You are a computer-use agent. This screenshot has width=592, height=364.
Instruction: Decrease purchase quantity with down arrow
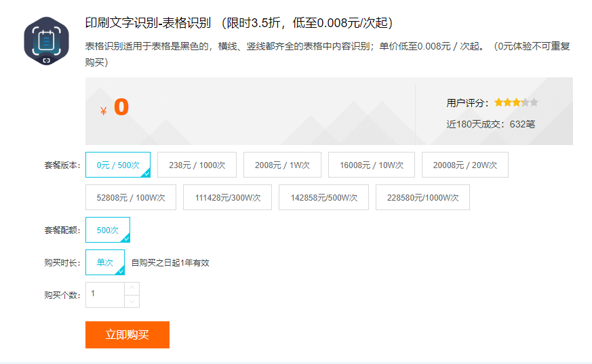[132, 301]
